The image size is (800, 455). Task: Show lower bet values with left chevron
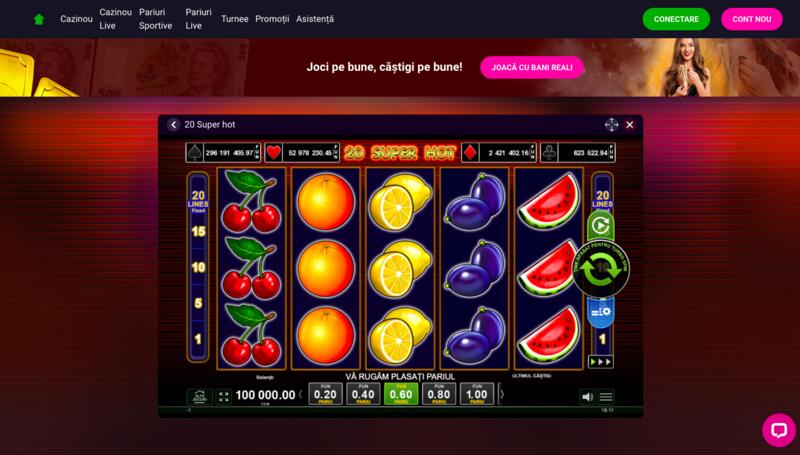(x=301, y=394)
